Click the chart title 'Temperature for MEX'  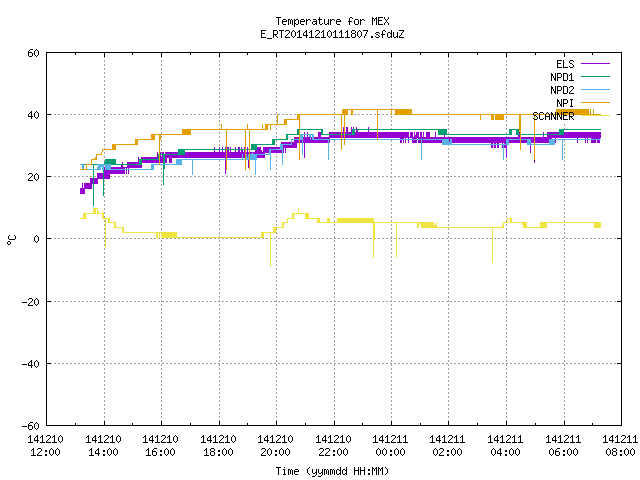tap(332, 21)
